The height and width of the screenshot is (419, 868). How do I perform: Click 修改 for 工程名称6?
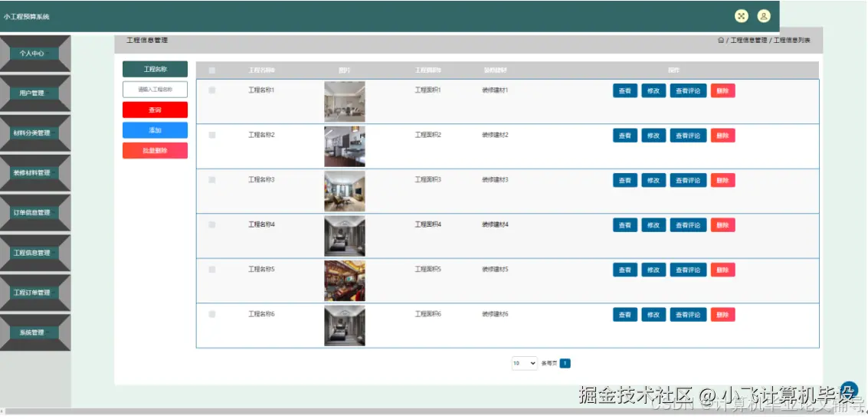653,315
